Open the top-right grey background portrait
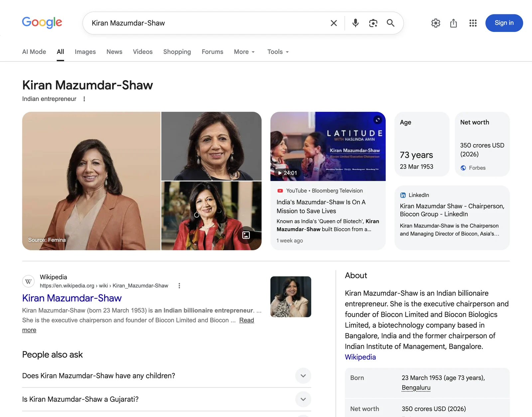 pyautogui.click(x=211, y=146)
